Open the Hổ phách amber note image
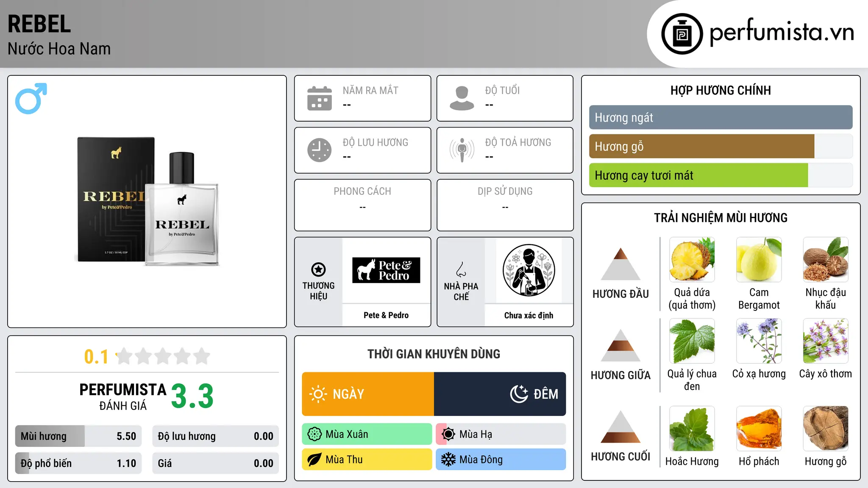Viewport: 868px width, 488px height. pyautogui.click(x=759, y=428)
